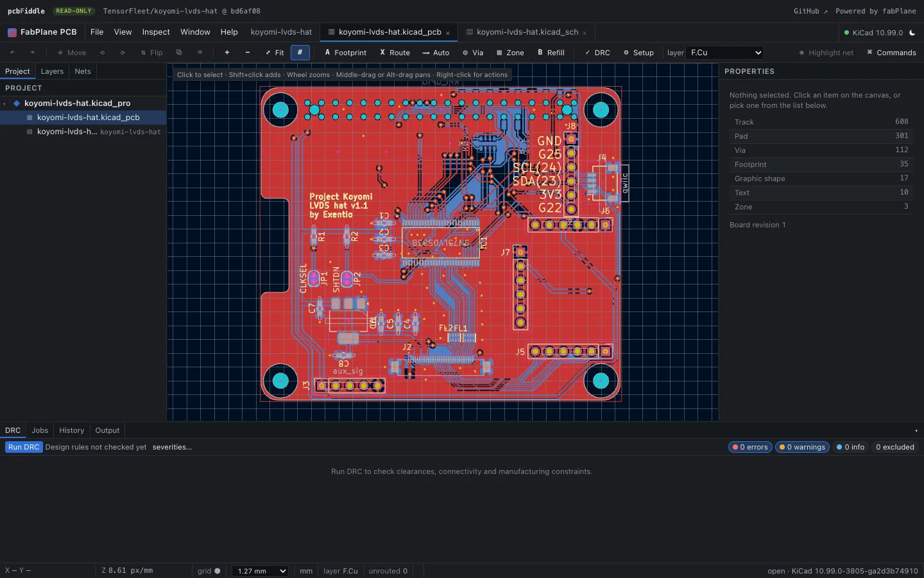Select the Project panel tab
This screenshot has width=924, height=578.
click(17, 71)
